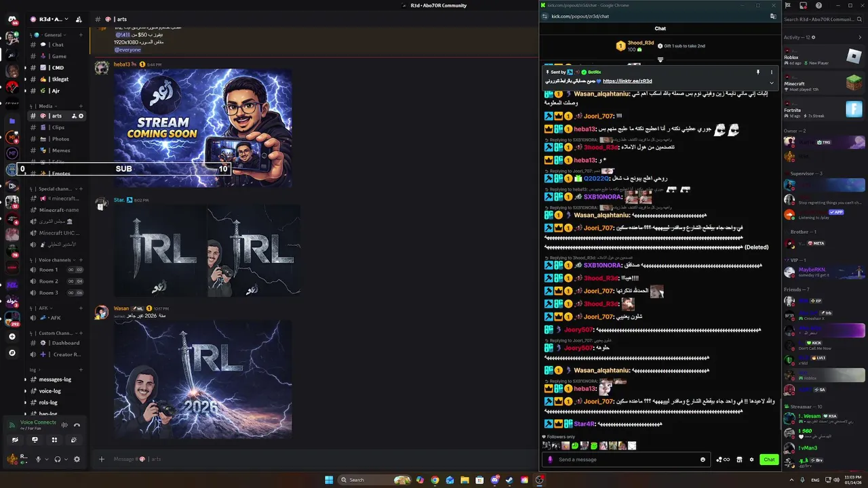Screen dimensions: 868x488
Task: Open Chrome translate page icon
Action: 773,16
